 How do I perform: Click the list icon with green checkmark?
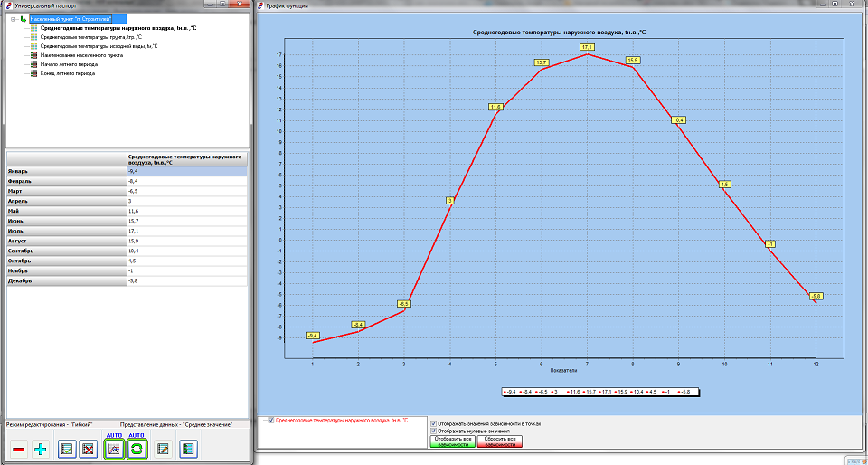(67, 449)
